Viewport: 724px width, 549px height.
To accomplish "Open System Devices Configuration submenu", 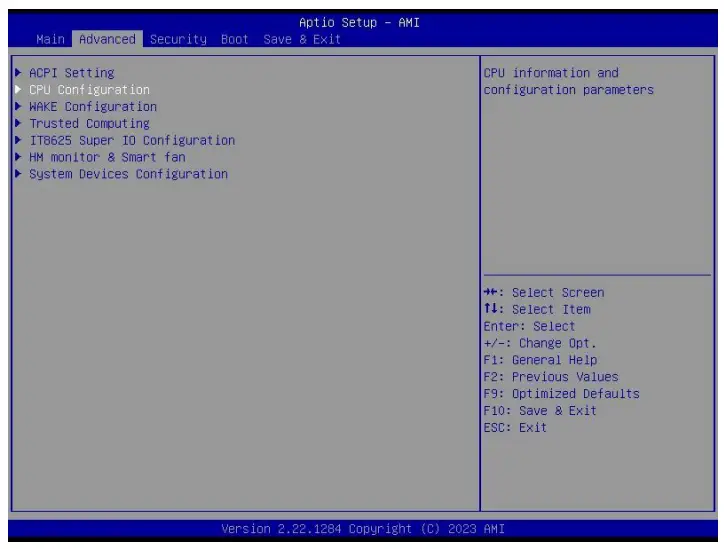I will point(128,174).
